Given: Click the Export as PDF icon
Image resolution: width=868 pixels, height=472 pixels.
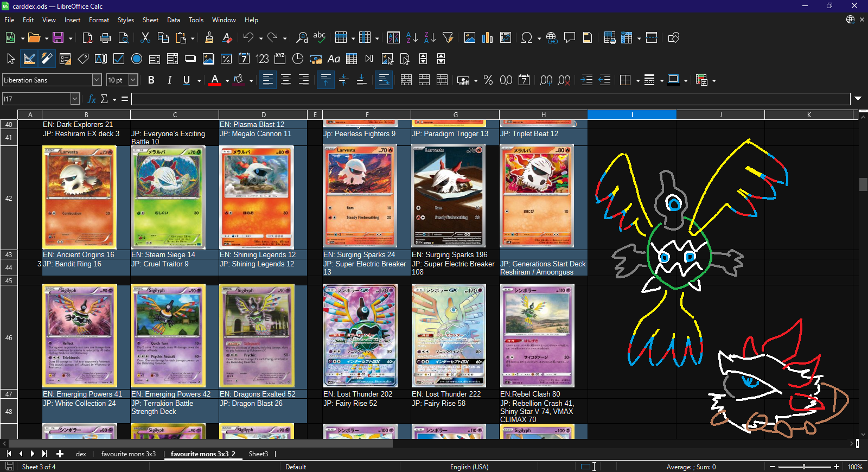Looking at the screenshot, I should coord(87,37).
